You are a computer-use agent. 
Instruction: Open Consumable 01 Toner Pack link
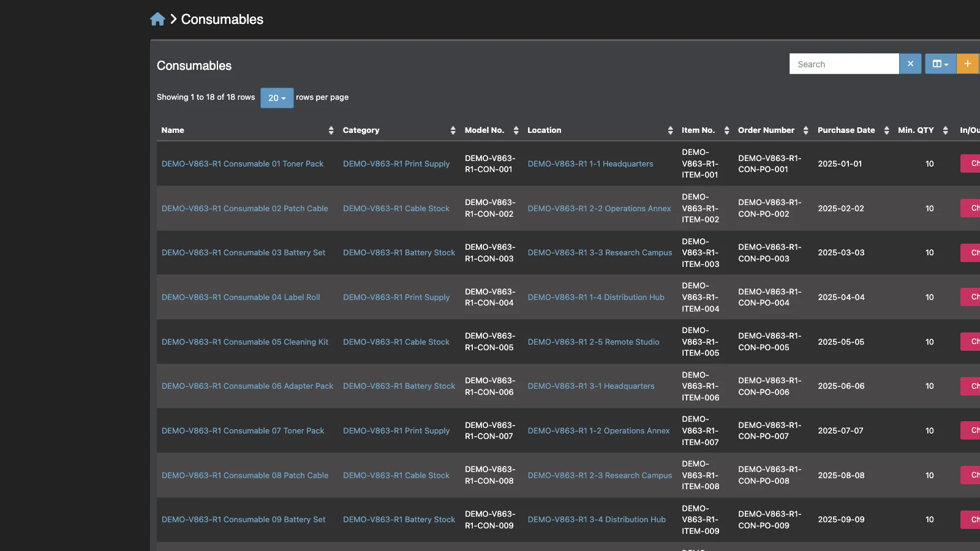243,163
